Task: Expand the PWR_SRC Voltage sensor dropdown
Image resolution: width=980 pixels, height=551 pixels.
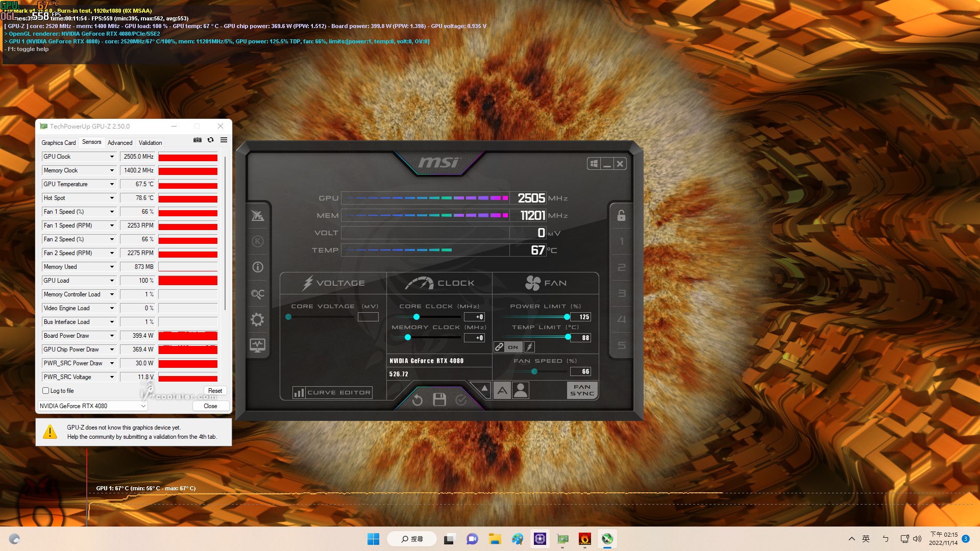Action: pyautogui.click(x=112, y=377)
